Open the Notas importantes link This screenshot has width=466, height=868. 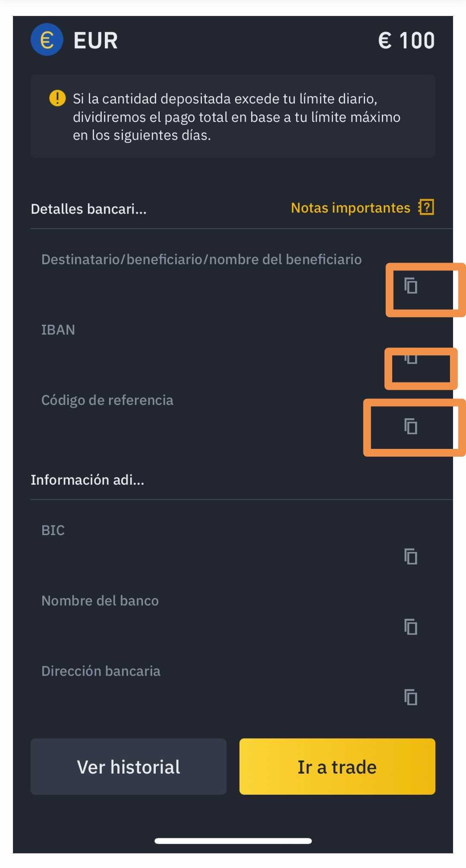point(350,208)
